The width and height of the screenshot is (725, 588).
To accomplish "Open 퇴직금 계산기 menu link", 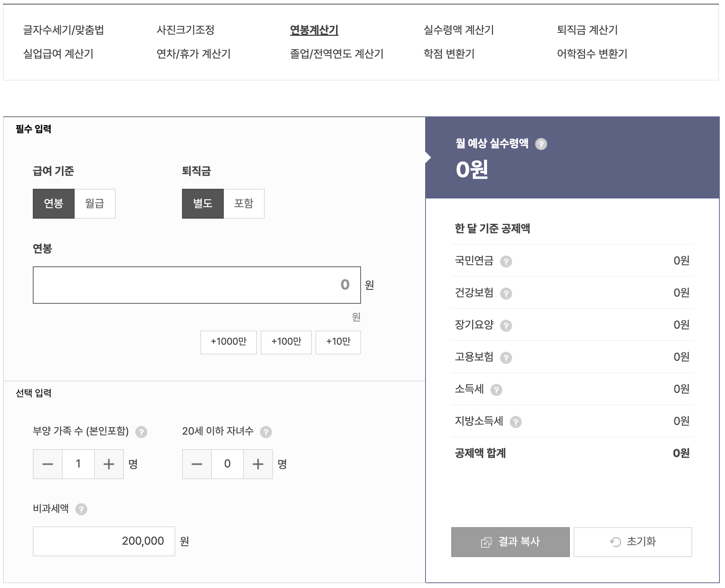I will pos(587,30).
